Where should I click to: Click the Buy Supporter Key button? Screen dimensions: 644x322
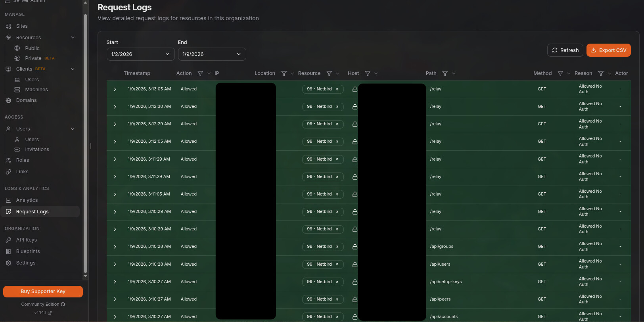pos(43,291)
